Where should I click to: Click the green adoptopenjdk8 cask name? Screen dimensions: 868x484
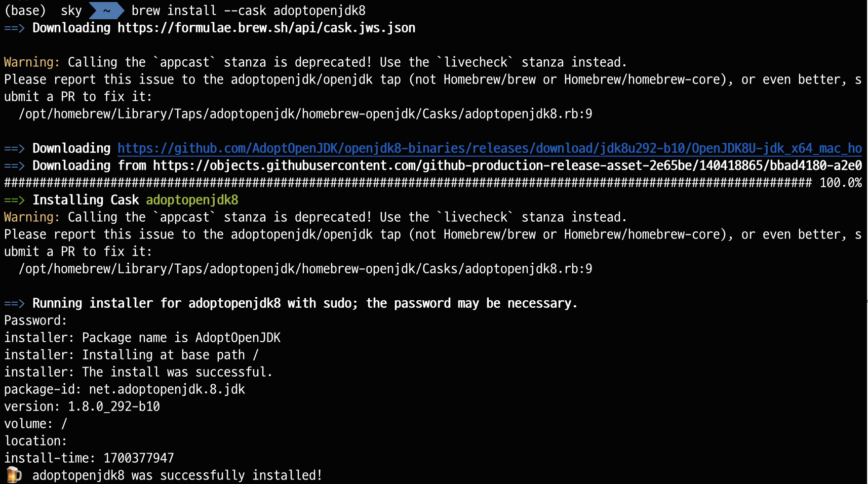[x=192, y=200]
